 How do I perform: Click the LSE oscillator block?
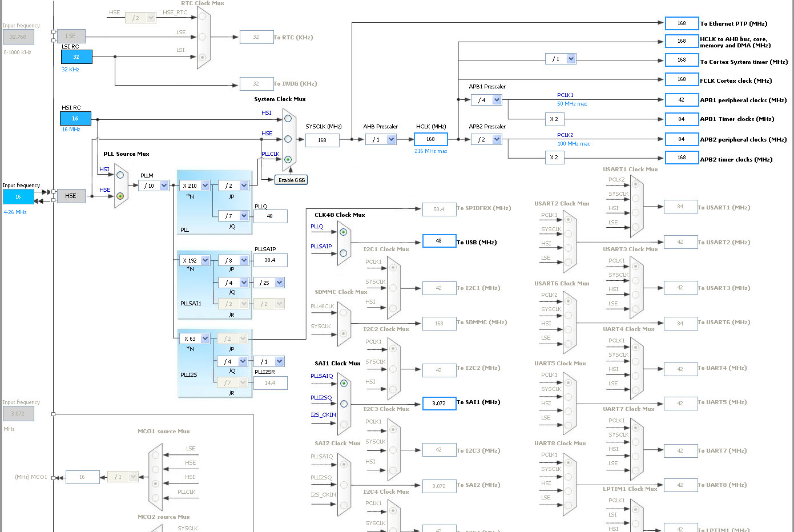point(71,36)
